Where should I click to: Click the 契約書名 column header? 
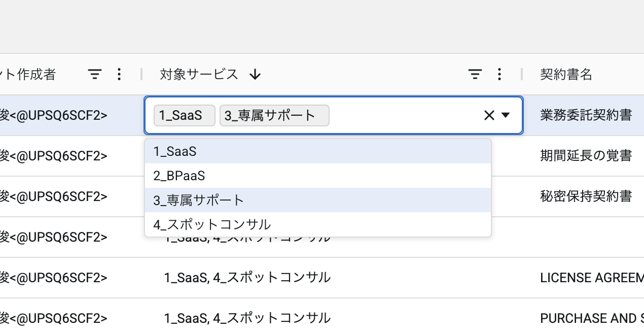[x=566, y=75]
